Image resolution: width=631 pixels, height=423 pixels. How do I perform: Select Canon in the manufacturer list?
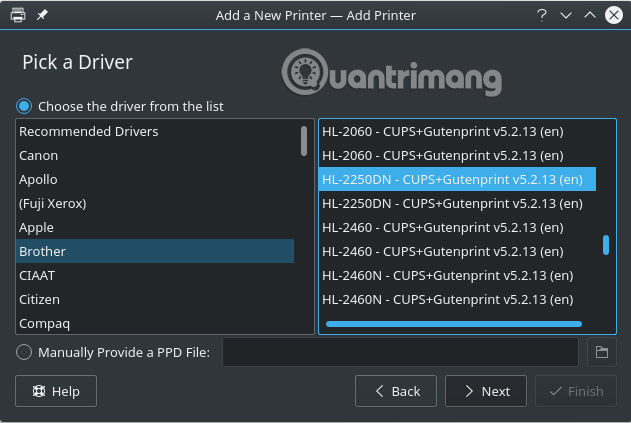39,155
